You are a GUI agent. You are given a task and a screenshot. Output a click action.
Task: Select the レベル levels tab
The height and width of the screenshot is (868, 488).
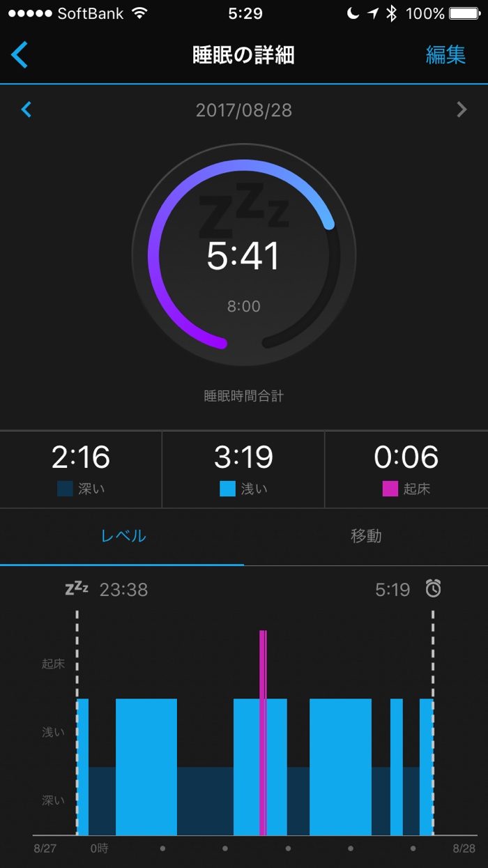(x=123, y=536)
